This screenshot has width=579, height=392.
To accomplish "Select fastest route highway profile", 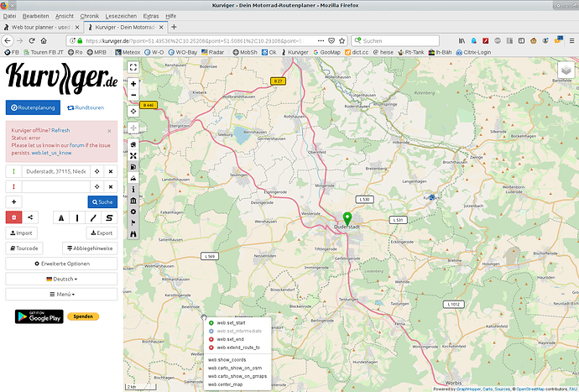I will pos(61,217).
